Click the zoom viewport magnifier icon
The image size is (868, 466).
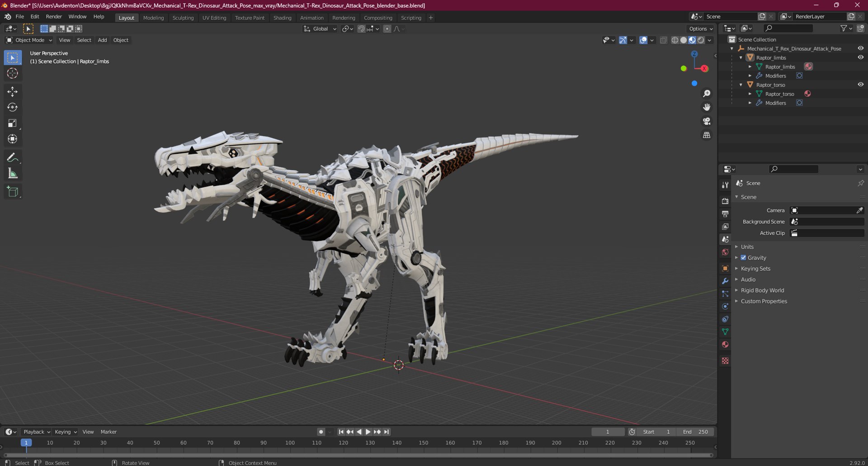(x=707, y=94)
